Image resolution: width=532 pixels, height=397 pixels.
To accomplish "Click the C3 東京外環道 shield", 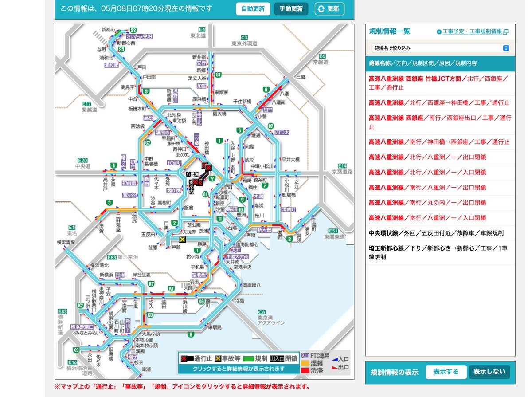I will (x=244, y=38).
